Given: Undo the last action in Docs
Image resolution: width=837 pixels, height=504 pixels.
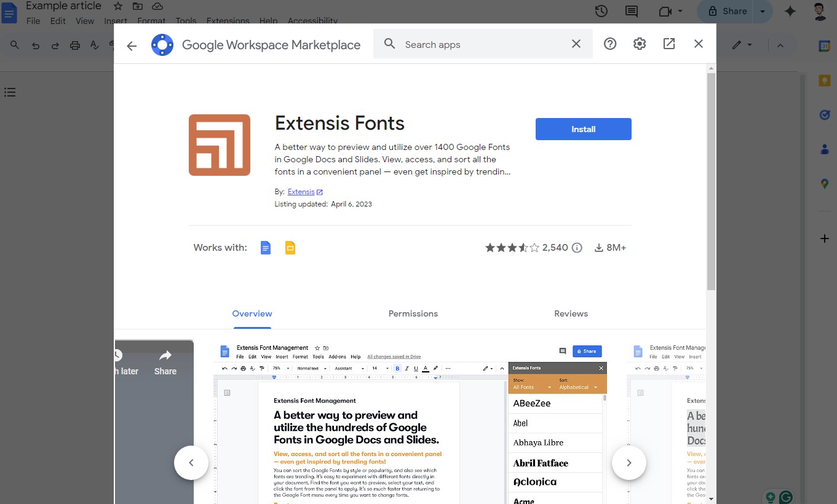Looking at the screenshot, I should click(36, 45).
